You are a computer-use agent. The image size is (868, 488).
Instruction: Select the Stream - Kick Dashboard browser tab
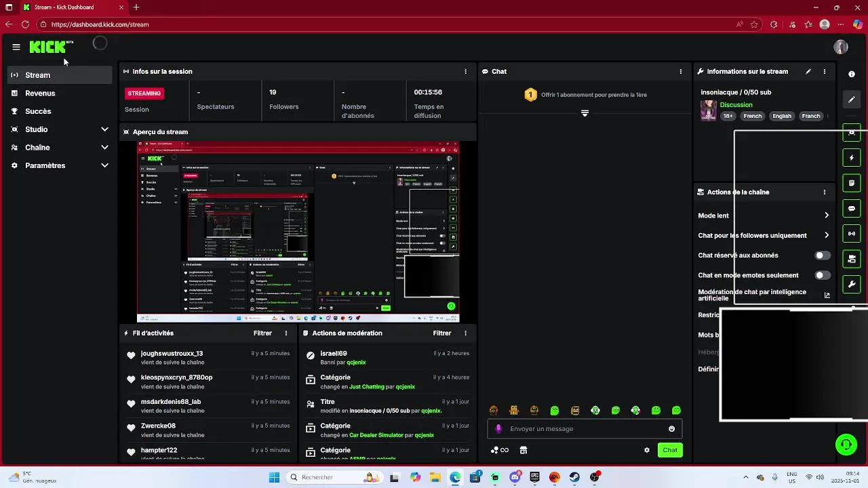73,7
